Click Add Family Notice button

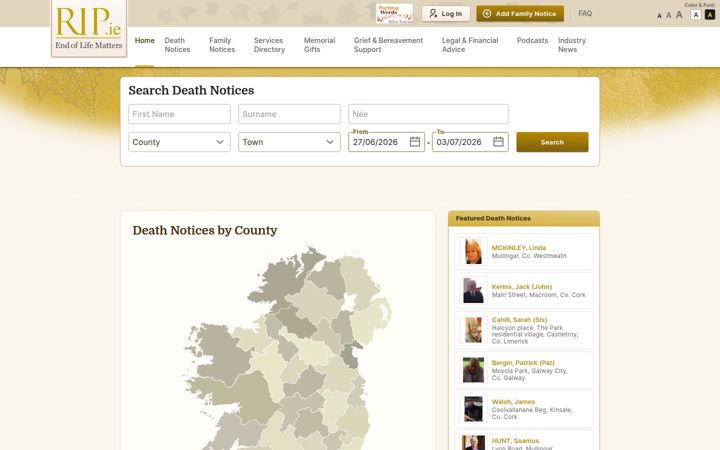pyautogui.click(x=520, y=14)
